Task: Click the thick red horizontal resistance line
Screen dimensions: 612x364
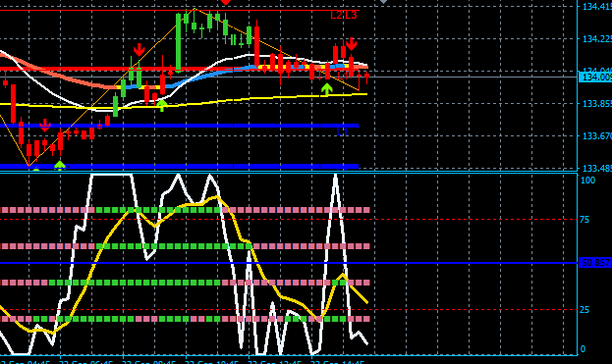Action: [x=184, y=69]
